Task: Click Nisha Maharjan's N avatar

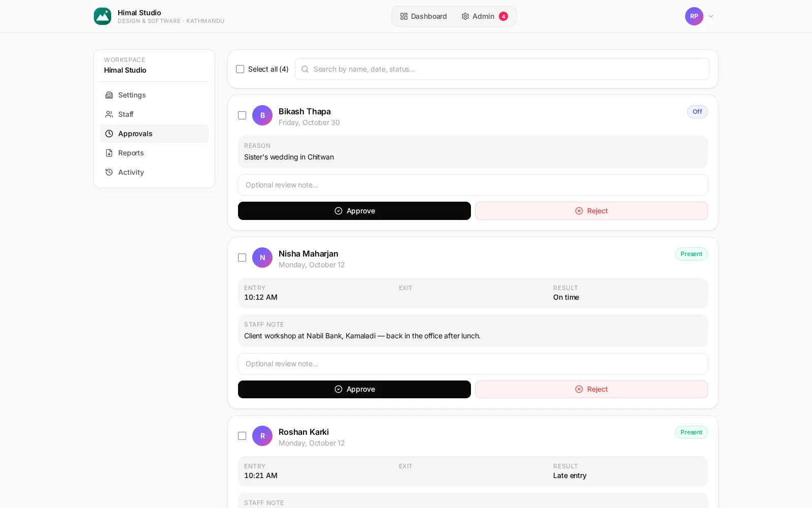Action: [x=262, y=258]
